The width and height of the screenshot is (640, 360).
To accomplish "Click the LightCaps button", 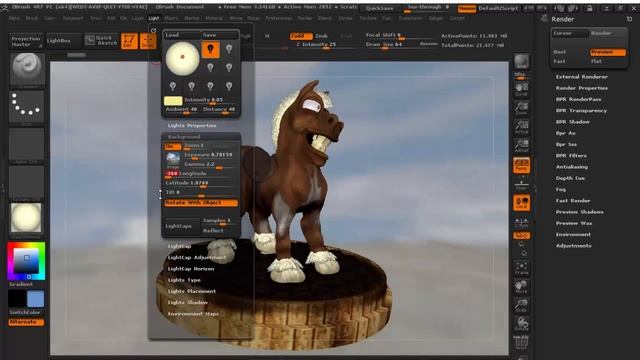I will tap(182, 226).
